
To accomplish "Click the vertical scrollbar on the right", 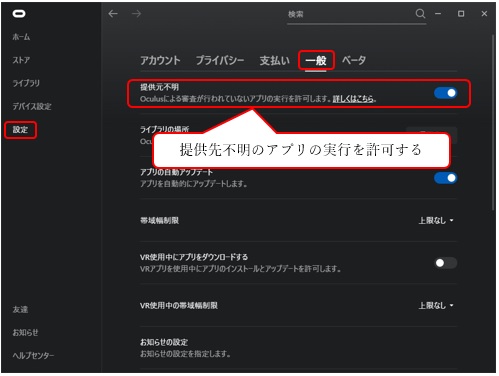I will (493, 123).
